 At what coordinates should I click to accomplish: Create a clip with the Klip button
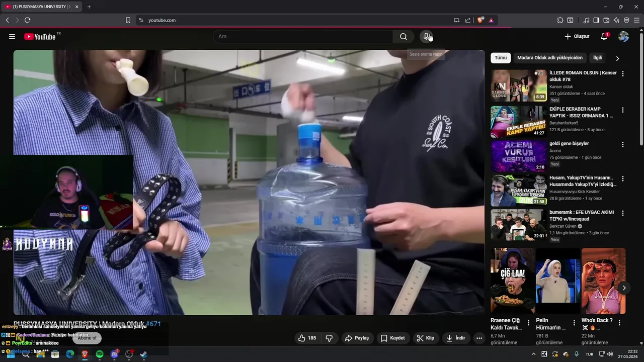click(426, 338)
